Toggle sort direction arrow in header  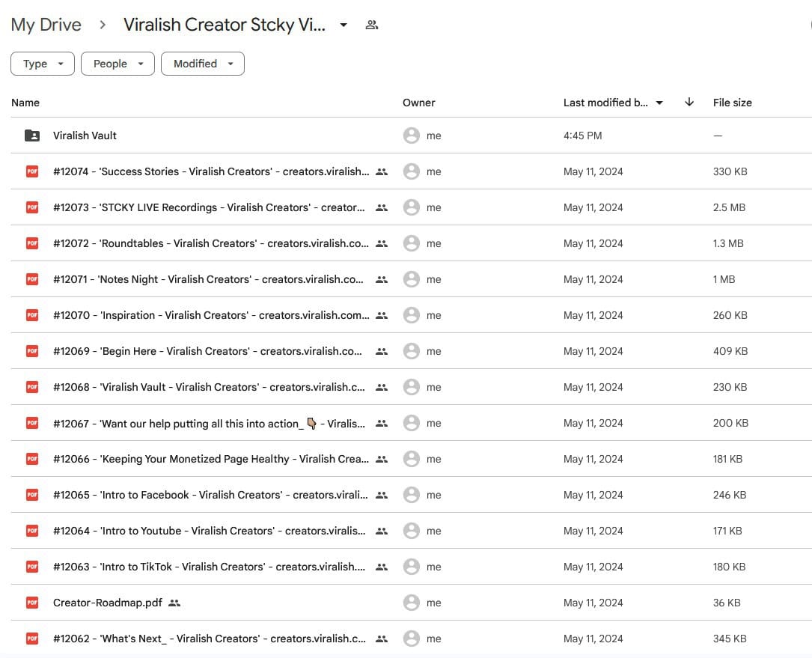[x=689, y=103]
